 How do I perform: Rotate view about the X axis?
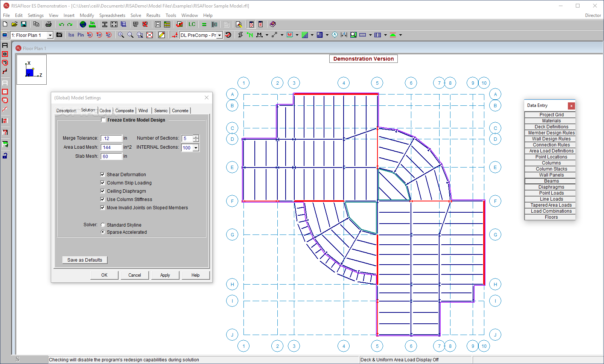[x=90, y=35]
